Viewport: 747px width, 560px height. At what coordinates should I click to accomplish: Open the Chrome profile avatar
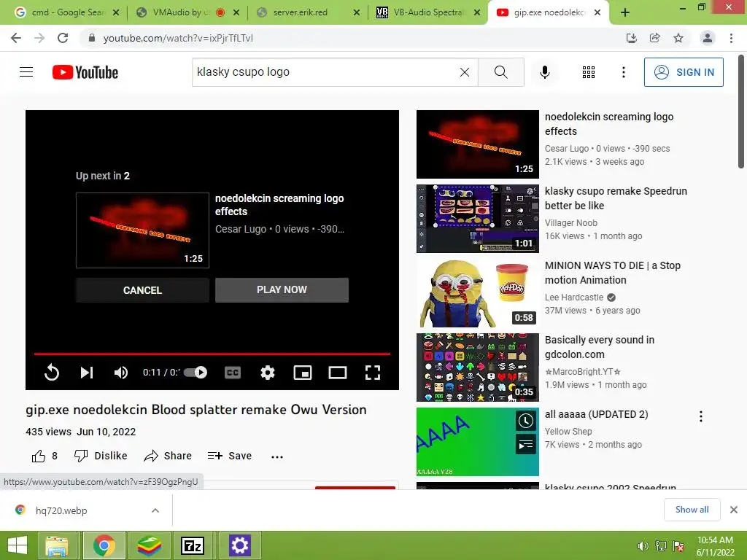[x=708, y=38]
